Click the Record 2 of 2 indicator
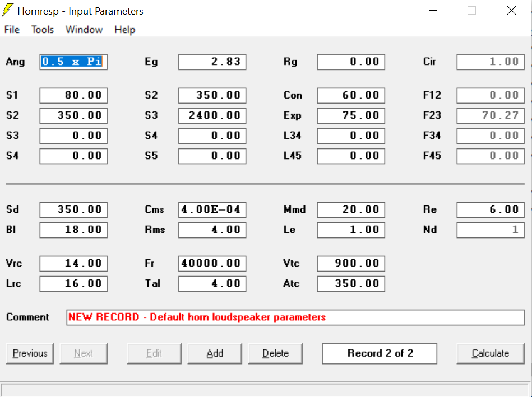532x397 pixels. click(x=380, y=354)
